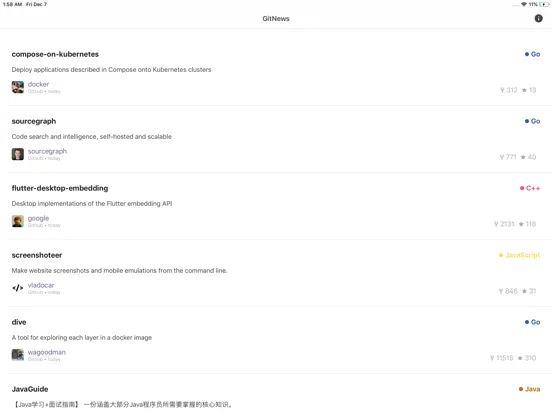Open the flutter-desktop-embedding repository title
Screen dimensions: 552x414
pyautogui.click(x=60, y=188)
